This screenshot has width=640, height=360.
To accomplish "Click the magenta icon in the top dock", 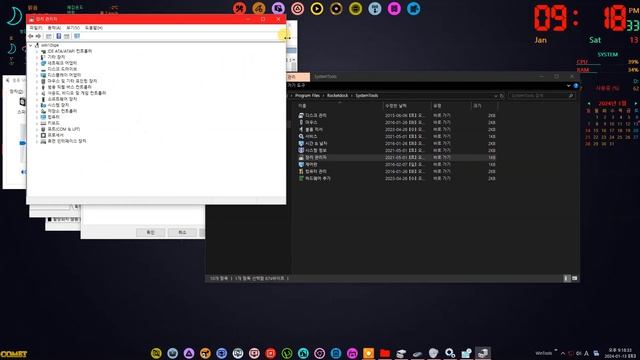I will (394, 9).
